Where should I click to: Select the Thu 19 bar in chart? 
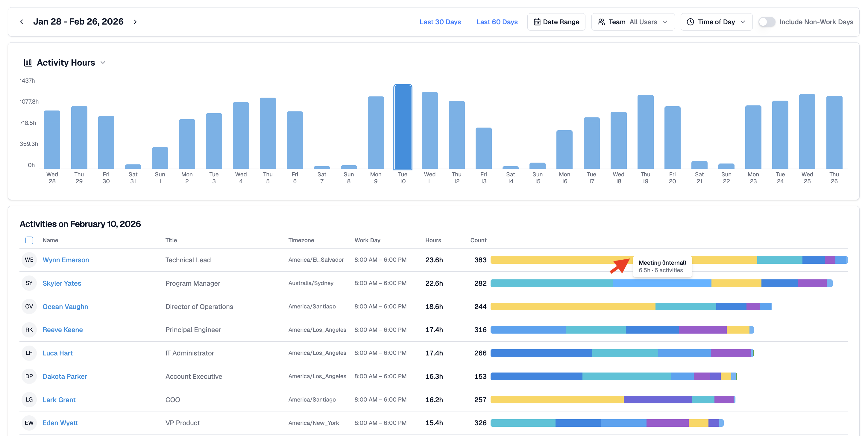(x=645, y=132)
